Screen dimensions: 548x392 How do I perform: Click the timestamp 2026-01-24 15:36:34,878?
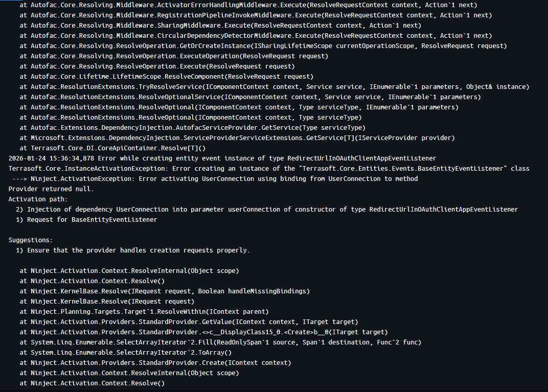(x=51, y=158)
